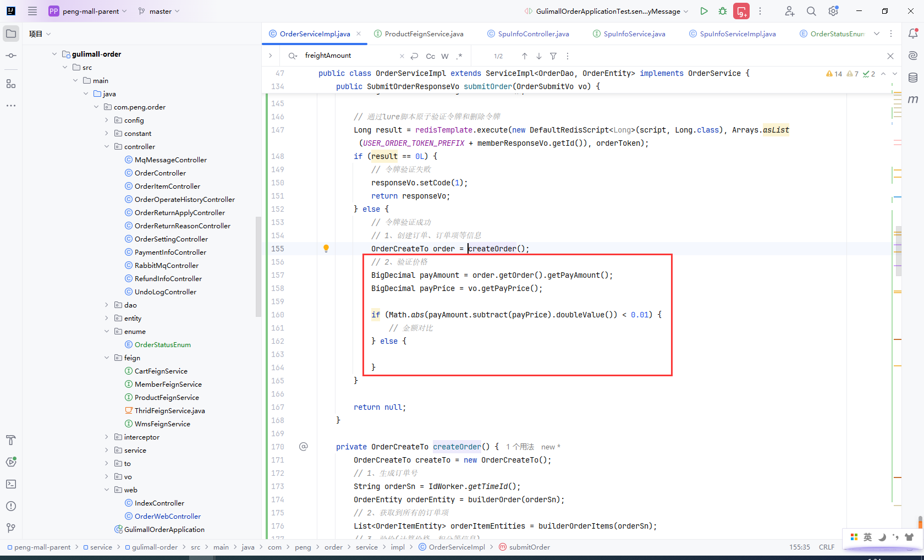Open the Problems tool window
The image size is (924, 560).
coord(11,506)
